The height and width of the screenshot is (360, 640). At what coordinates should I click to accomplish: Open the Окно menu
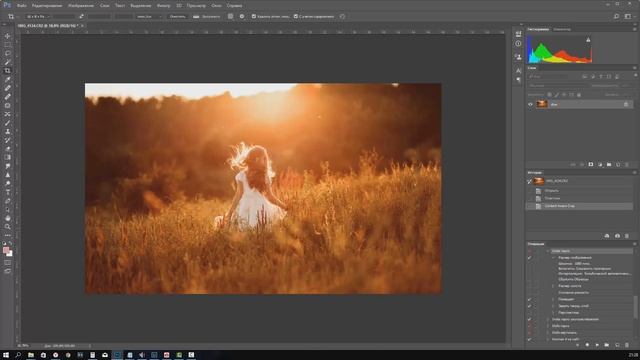tap(216, 6)
